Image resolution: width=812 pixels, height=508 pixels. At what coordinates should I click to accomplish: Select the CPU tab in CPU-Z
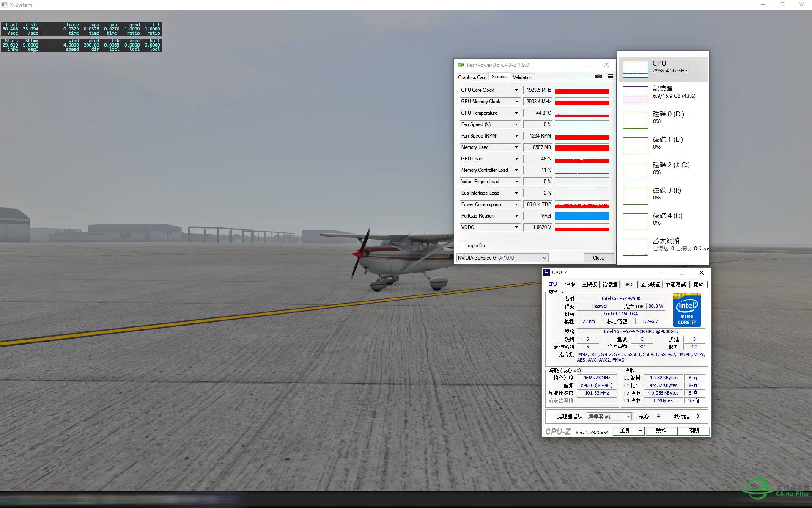552,284
